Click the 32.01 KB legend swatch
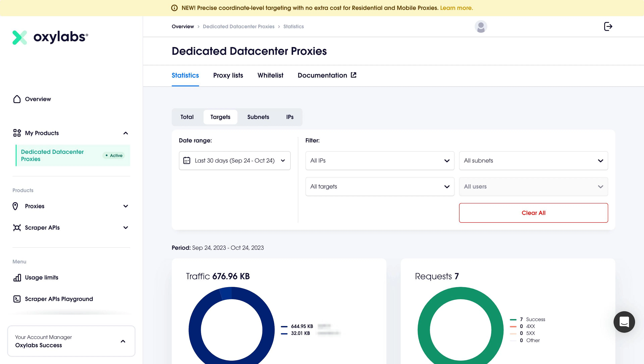This screenshot has height=364, width=644. (x=284, y=333)
